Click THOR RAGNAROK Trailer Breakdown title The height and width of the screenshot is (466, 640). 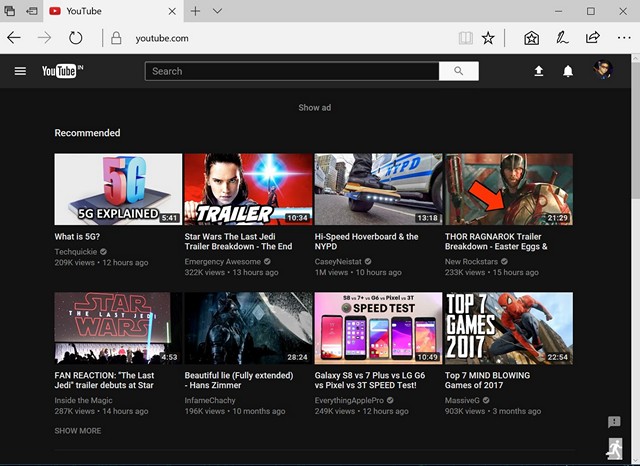pyautogui.click(x=496, y=242)
